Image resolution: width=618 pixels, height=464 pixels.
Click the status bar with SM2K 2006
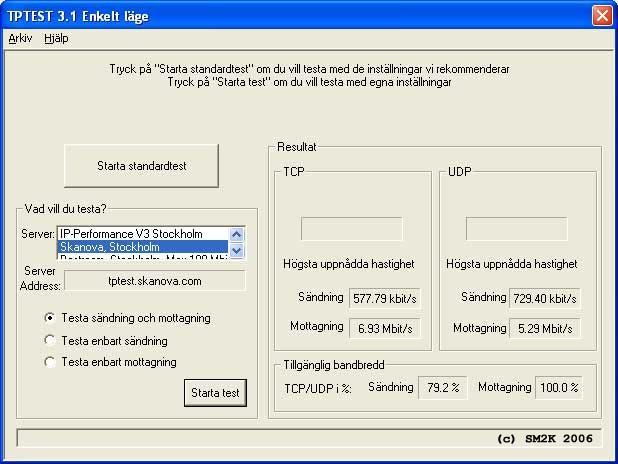point(309,438)
